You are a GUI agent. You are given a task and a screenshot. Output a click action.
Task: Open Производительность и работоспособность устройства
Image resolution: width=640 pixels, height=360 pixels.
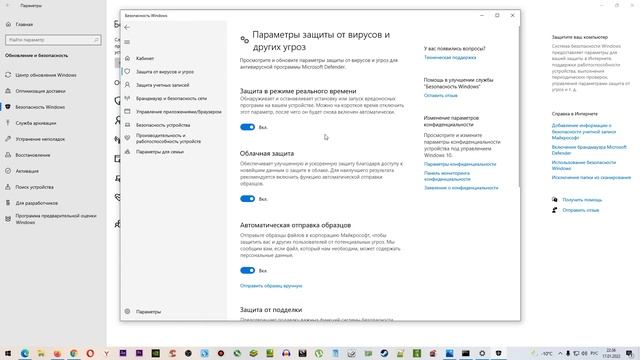(168, 138)
